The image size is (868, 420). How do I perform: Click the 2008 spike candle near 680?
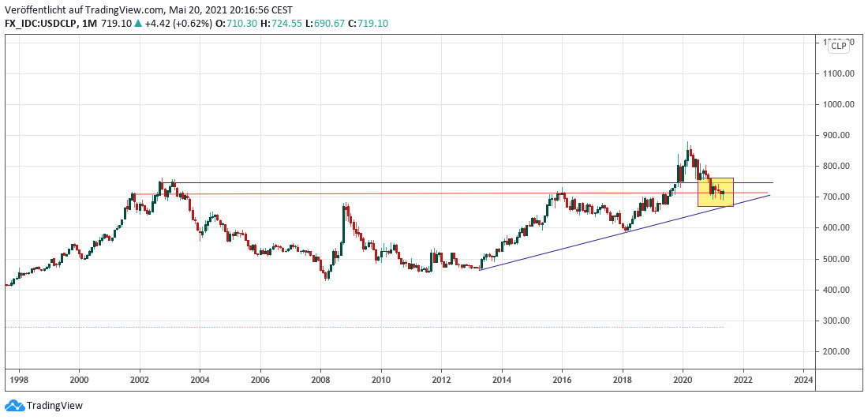(x=345, y=224)
